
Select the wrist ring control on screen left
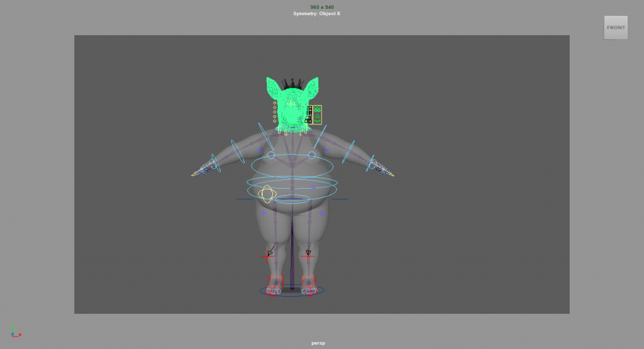(215, 163)
